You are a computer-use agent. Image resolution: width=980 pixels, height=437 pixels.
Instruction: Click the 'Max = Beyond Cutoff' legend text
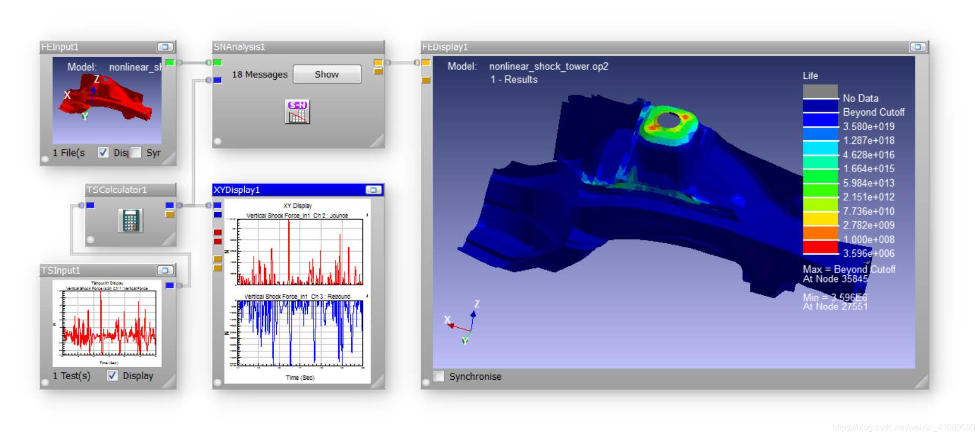click(x=849, y=269)
